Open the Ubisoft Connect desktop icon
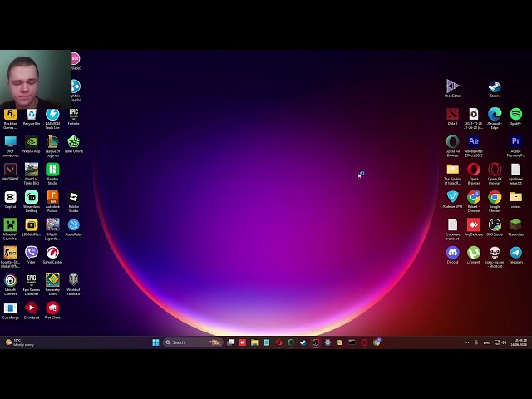Viewport: 532px width, 399px height. [x=10, y=284]
